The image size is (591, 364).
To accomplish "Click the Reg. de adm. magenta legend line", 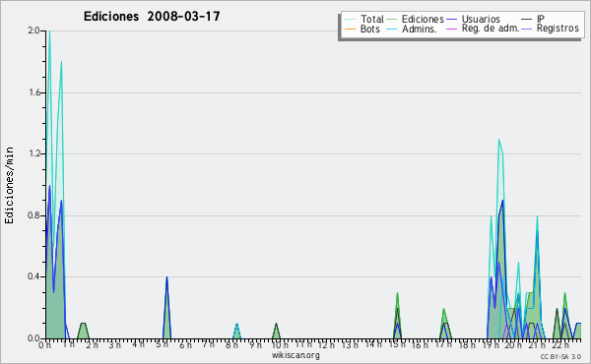I will (451, 29).
